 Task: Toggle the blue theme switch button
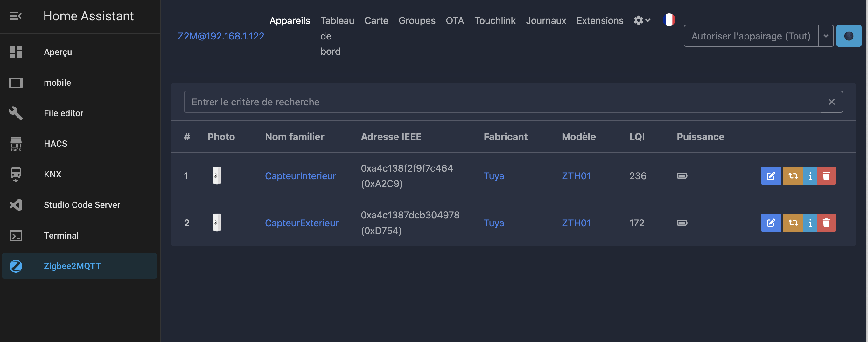point(849,36)
